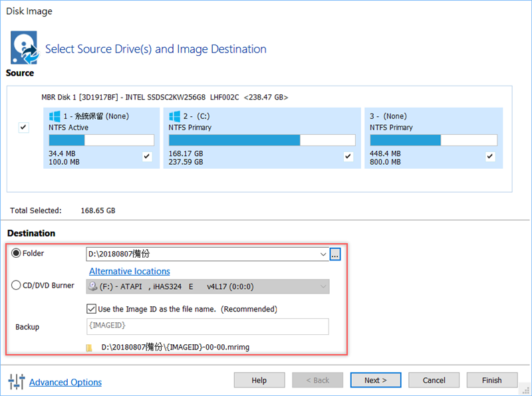The image size is (532, 396).
Task: Expand the destination folder path dropdown
Action: pos(323,254)
